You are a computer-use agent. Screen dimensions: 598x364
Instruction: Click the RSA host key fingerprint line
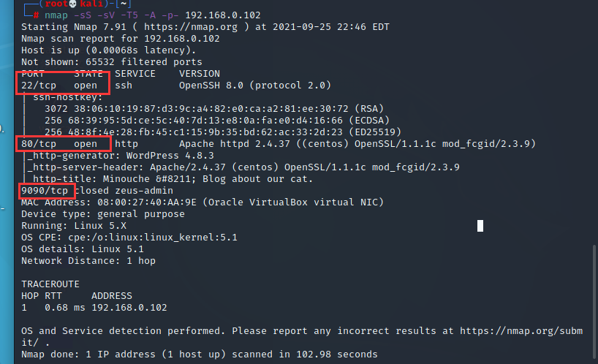214,109
